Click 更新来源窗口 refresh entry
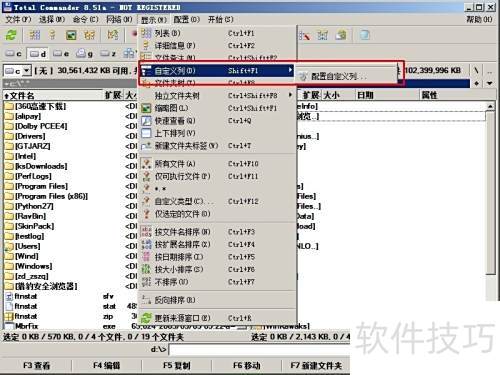Screen dimensions: 500x375 pos(217,318)
